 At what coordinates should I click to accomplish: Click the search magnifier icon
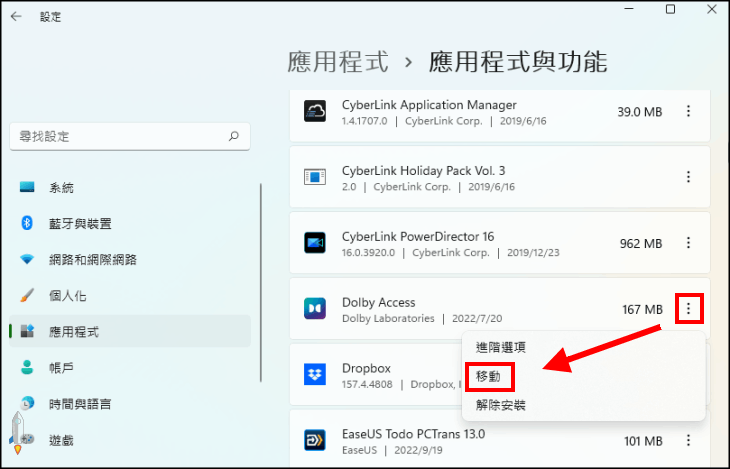pos(234,136)
